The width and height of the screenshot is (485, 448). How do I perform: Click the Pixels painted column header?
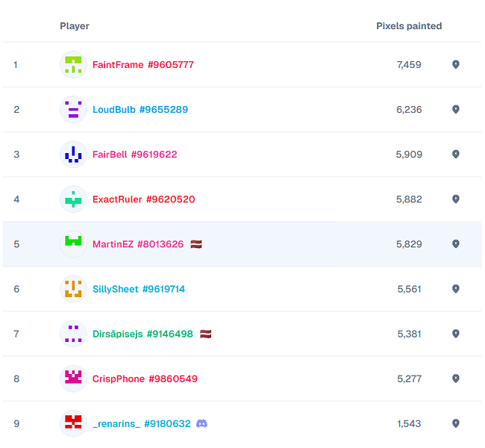pyautogui.click(x=409, y=26)
